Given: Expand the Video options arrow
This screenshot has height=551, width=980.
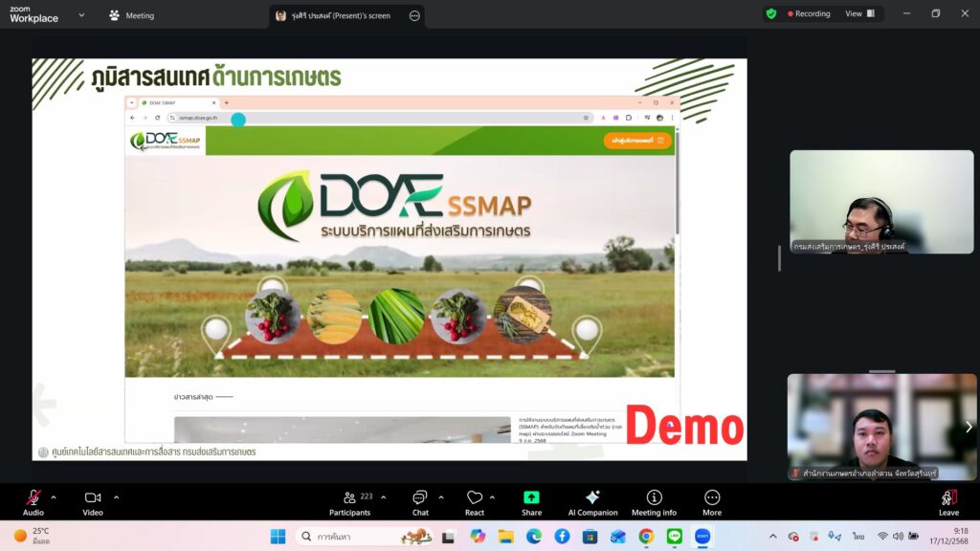Looking at the screenshot, I should 117,497.
